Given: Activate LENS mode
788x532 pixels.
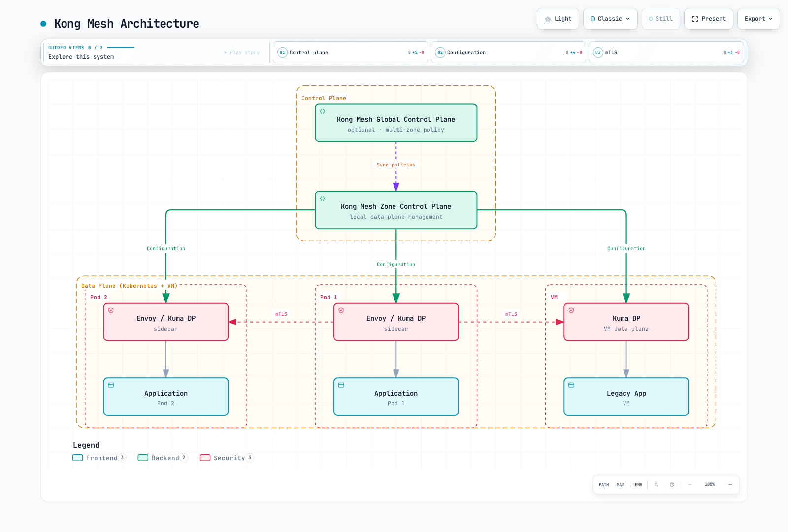Looking at the screenshot, I should pos(637,485).
